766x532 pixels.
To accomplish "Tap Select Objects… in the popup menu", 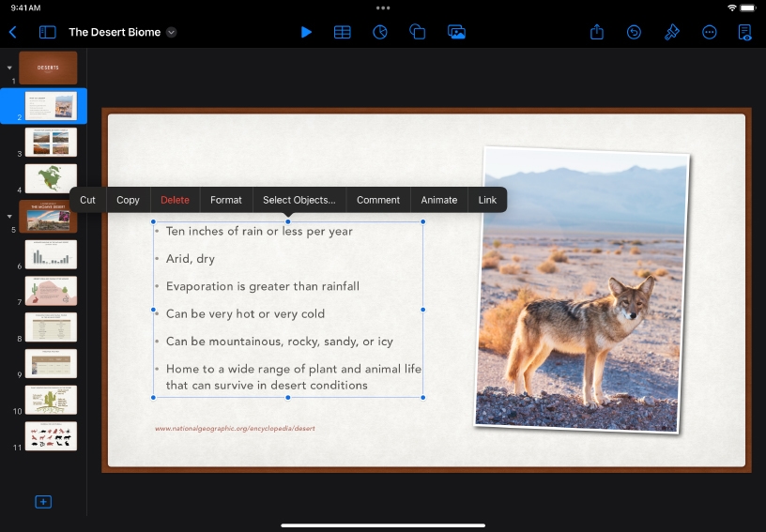I will (x=299, y=200).
